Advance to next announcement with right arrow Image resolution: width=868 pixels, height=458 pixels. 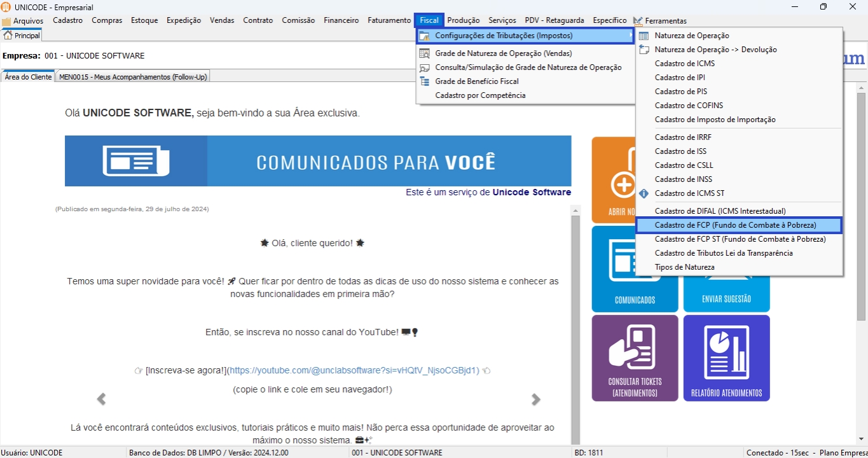[536, 399]
